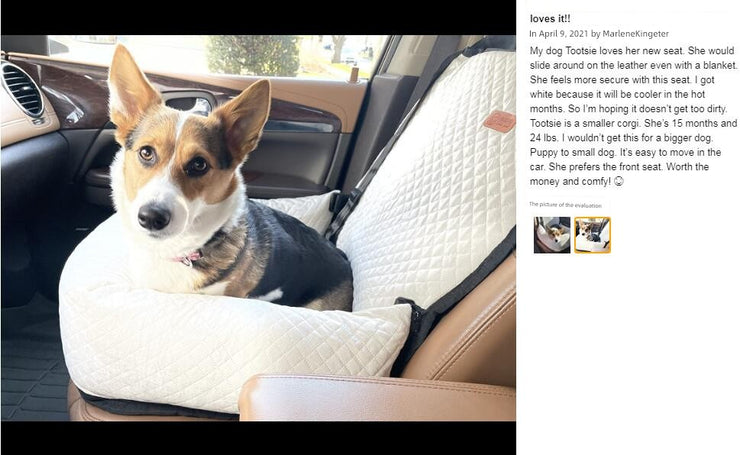Click the round air vent on dashboard
This screenshot has height=455, width=740.
22,89
